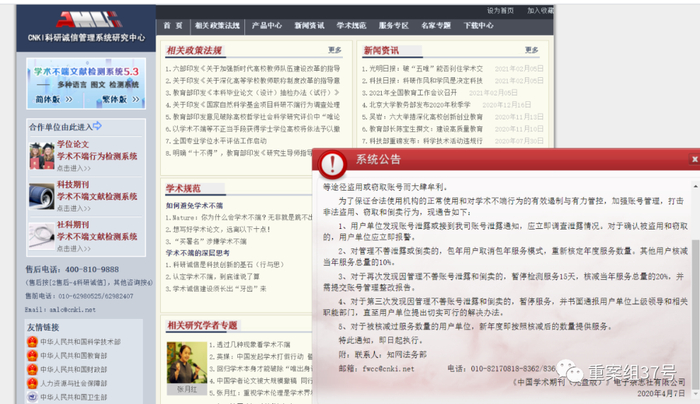Click 更多 in the 新闻资讯 section
The width and height of the screenshot is (700, 404).
pyautogui.click(x=531, y=50)
